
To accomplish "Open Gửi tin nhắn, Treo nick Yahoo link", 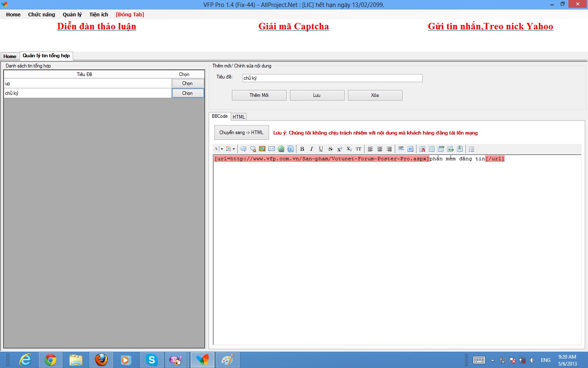I will point(490,26).
